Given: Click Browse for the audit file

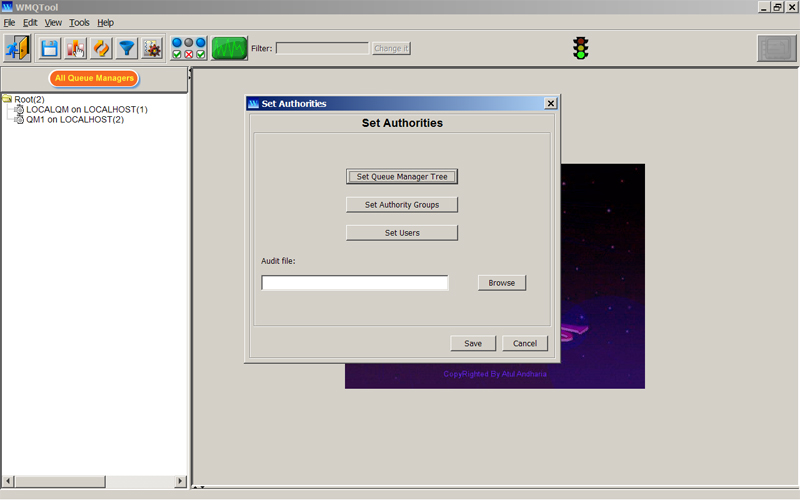Looking at the screenshot, I should tap(502, 283).
